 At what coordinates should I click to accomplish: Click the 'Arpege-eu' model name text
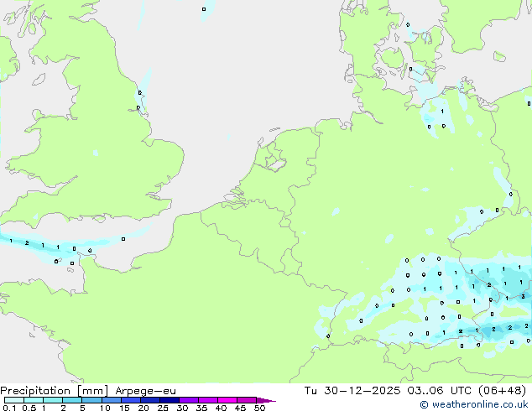[145, 391]
